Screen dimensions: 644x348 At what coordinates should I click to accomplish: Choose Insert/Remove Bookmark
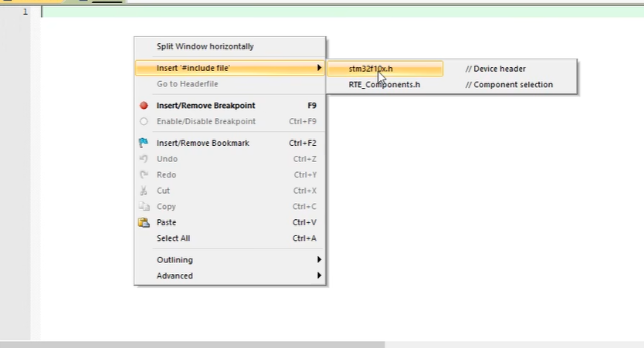230,143
